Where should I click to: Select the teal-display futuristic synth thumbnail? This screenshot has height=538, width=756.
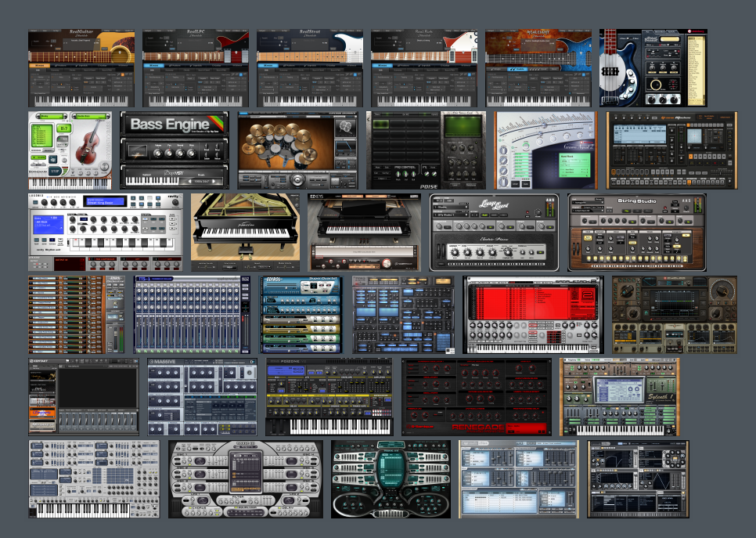point(391,479)
